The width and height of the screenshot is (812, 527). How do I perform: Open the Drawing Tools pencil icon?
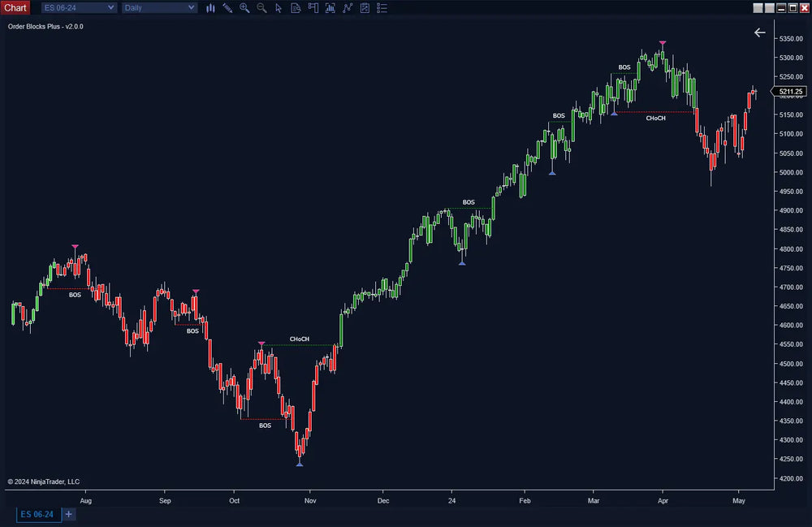[x=228, y=8]
